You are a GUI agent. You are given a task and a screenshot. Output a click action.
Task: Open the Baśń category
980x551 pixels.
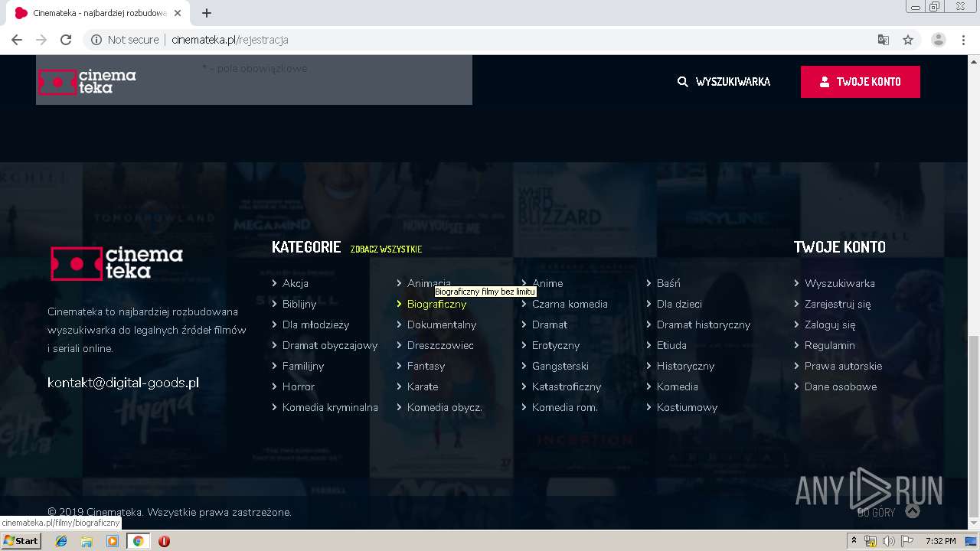tap(668, 283)
